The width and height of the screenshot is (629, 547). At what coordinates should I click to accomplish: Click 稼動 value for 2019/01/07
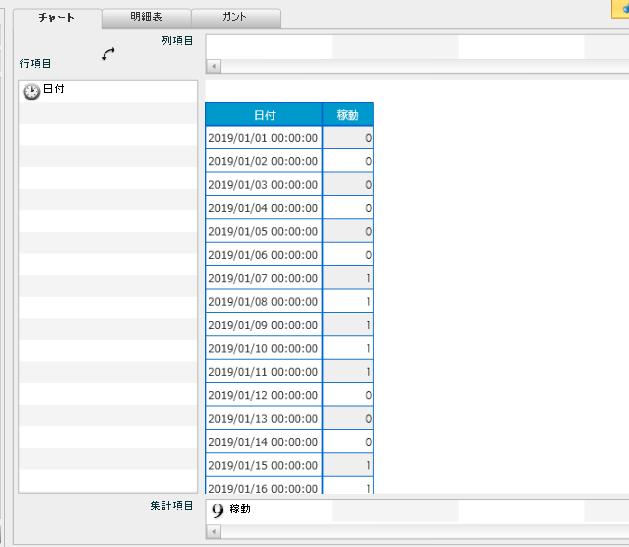tap(348, 278)
